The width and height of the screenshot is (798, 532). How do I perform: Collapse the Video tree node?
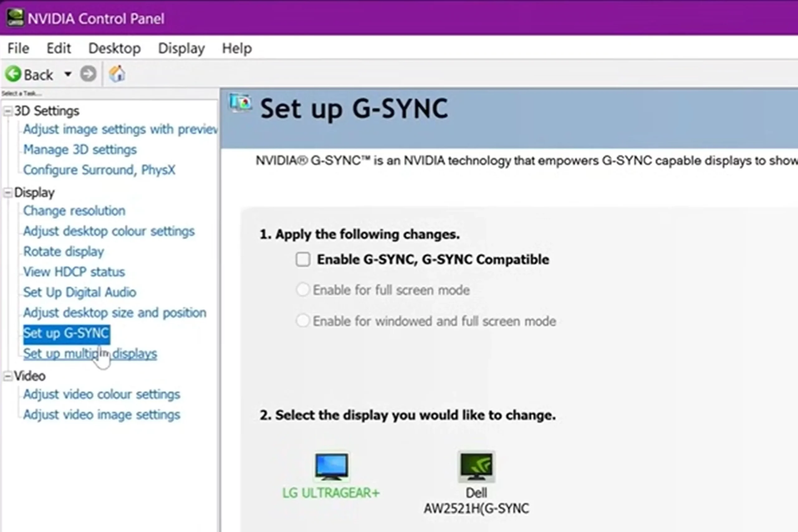[x=7, y=376]
